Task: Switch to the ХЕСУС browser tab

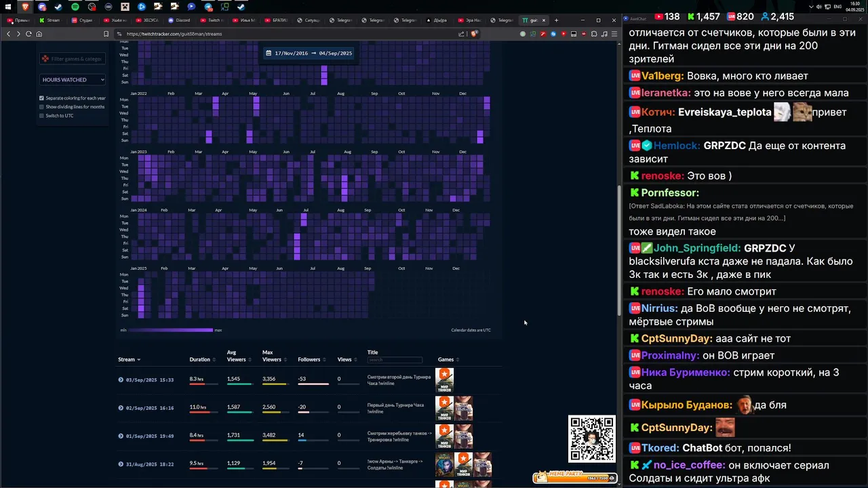Action: pos(148,20)
